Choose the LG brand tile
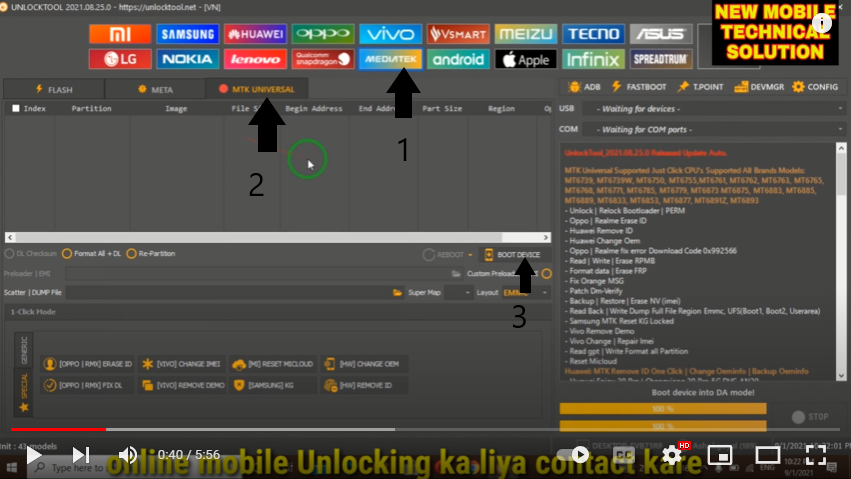The width and height of the screenshot is (851, 479). (120, 59)
